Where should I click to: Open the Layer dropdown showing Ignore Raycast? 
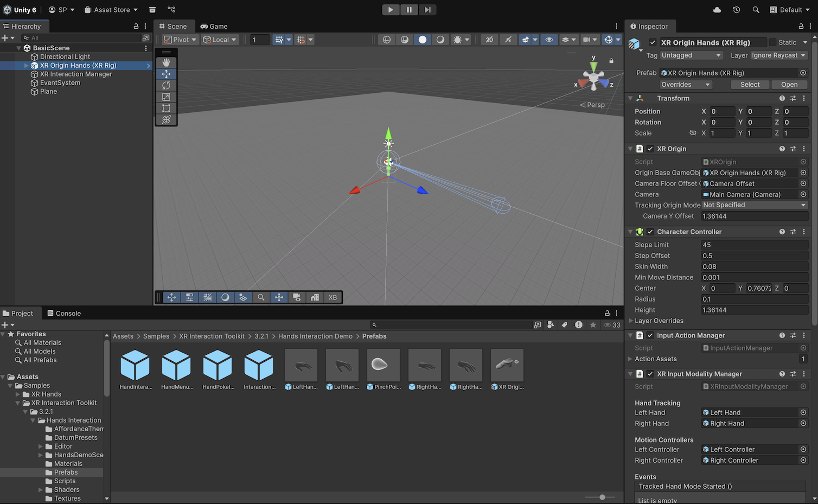(x=778, y=55)
